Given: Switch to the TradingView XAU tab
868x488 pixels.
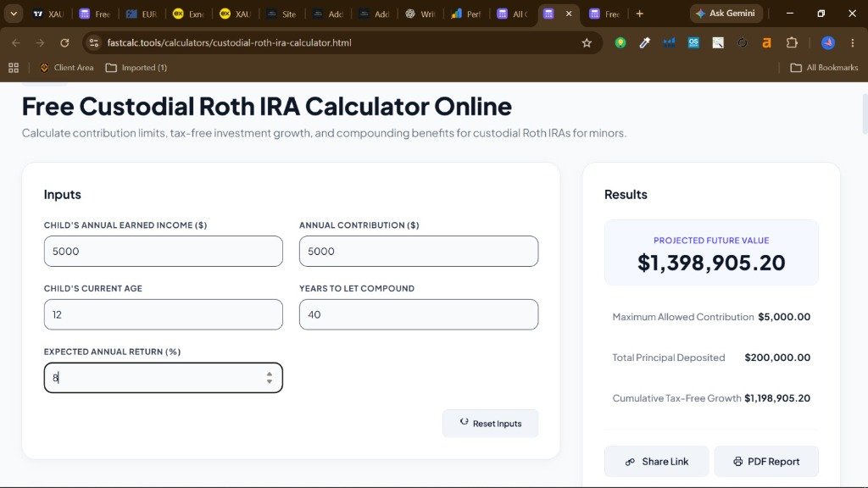Looking at the screenshot, I should pos(48,14).
